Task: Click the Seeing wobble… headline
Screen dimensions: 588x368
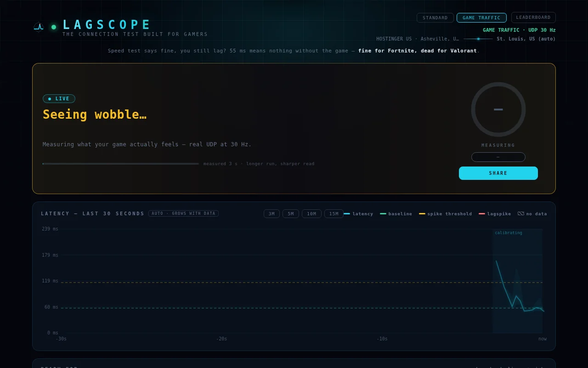Action: click(95, 115)
